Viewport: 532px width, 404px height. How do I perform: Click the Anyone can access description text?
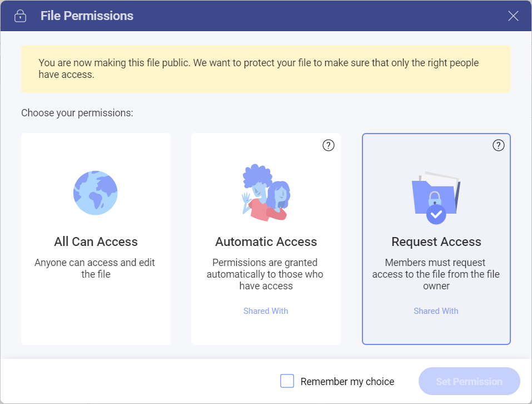[x=96, y=268]
